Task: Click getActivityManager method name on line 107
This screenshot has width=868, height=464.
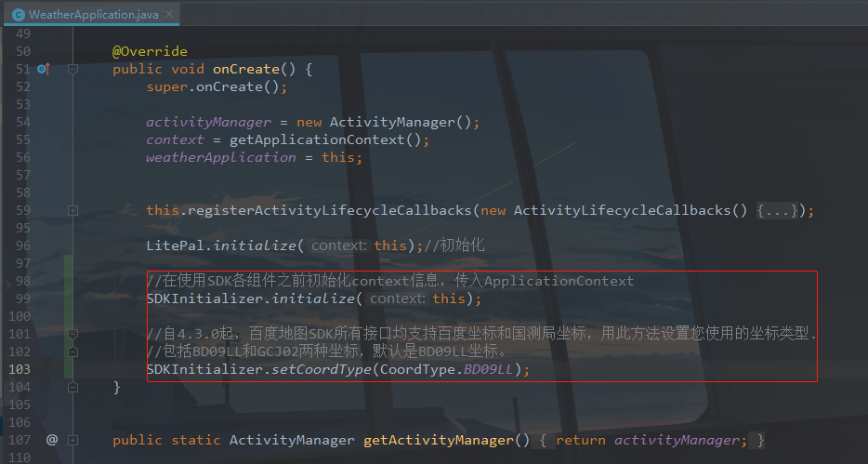Action: (439, 440)
